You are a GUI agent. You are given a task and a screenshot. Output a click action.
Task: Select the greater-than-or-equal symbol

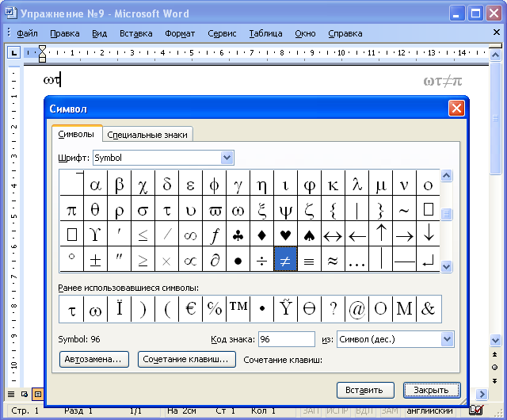[x=143, y=259]
